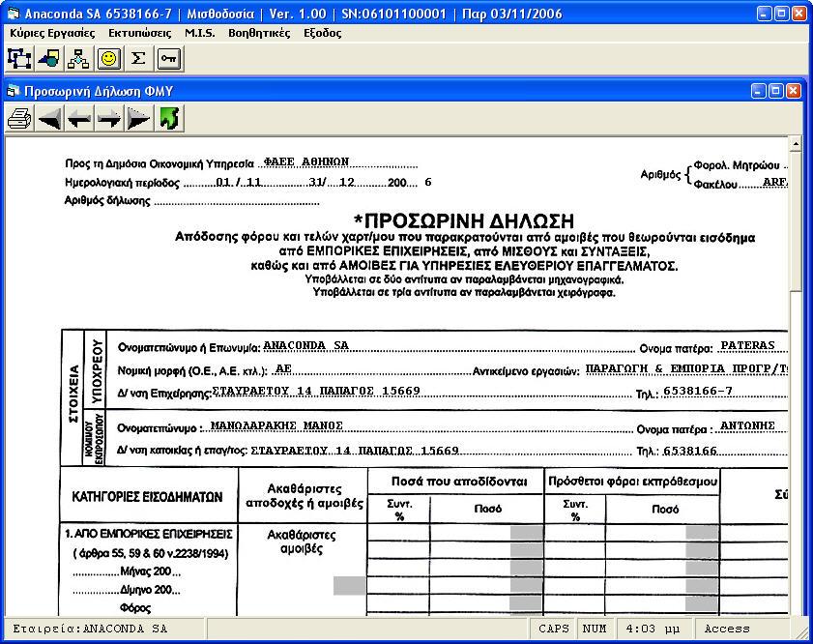Click the Anaconda SA application title icon
The image size is (813, 644).
13,14
